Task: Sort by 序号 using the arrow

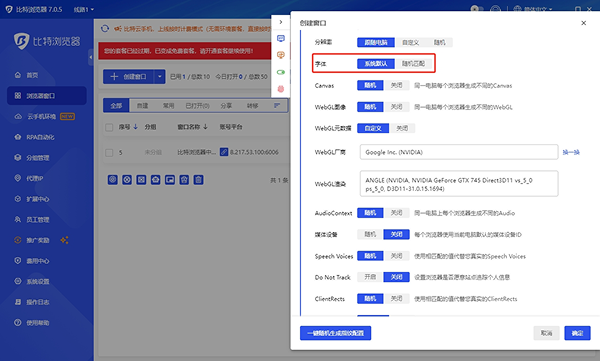Action: [135, 127]
